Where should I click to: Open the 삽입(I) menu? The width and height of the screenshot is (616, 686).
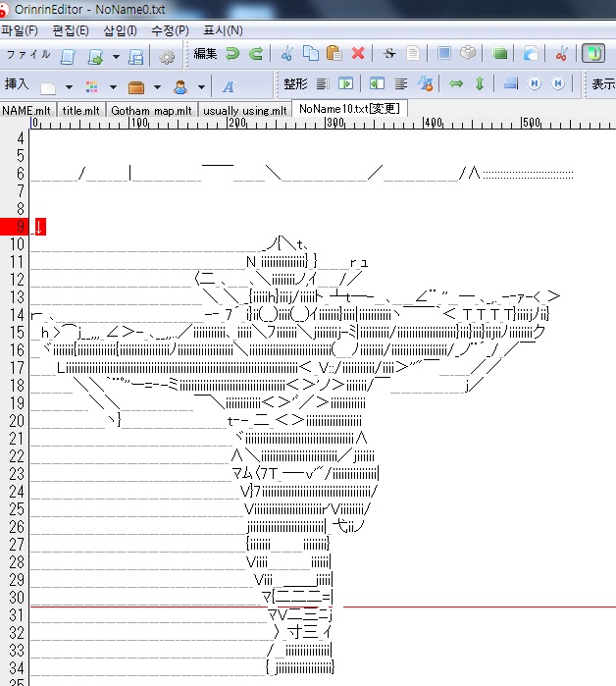tap(120, 30)
